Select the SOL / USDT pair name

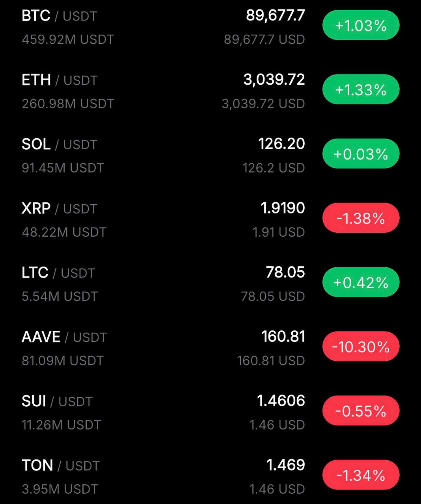[x=59, y=145]
